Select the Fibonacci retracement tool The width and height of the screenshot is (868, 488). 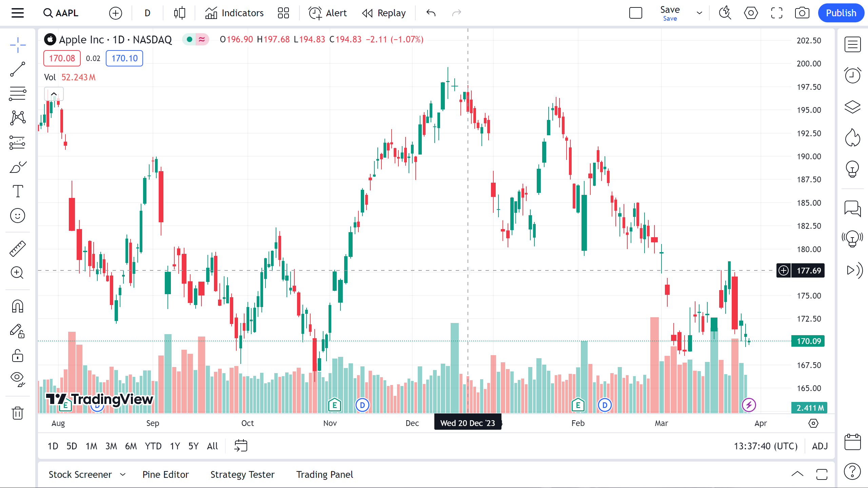coord(18,94)
